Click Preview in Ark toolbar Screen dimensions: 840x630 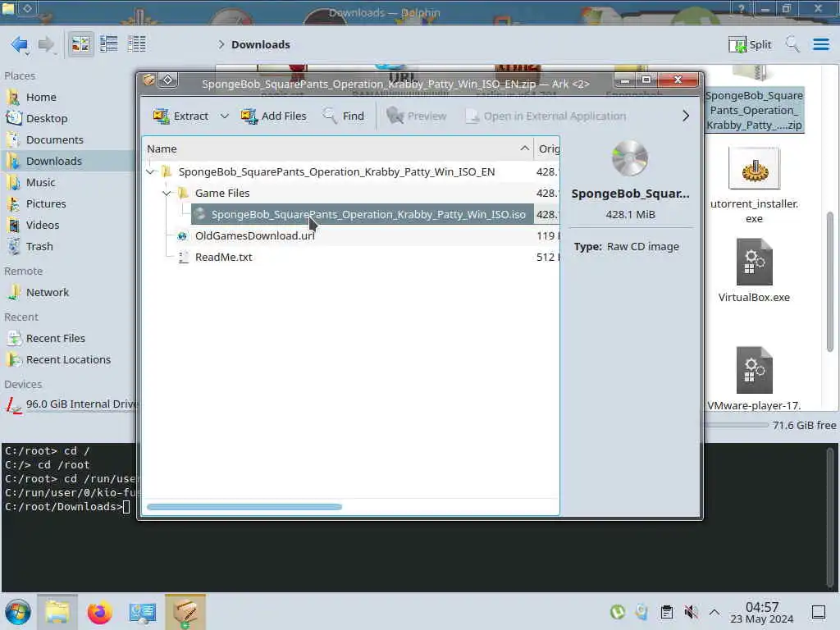pyautogui.click(x=417, y=116)
